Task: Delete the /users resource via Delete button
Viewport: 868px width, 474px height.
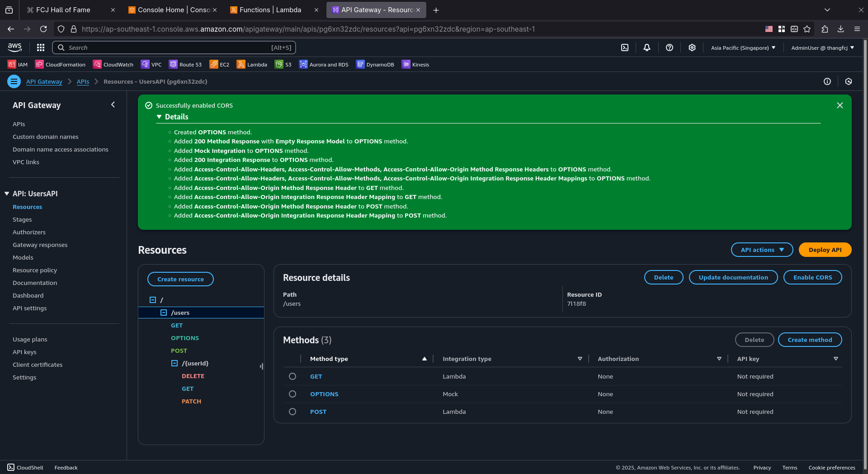Action: click(664, 277)
